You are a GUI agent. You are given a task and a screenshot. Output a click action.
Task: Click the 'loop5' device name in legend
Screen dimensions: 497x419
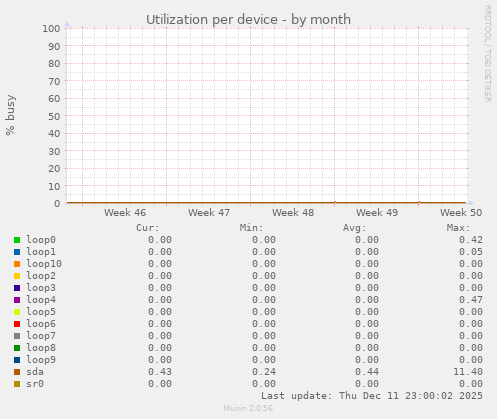pyautogui.click(x=41, y=312)
